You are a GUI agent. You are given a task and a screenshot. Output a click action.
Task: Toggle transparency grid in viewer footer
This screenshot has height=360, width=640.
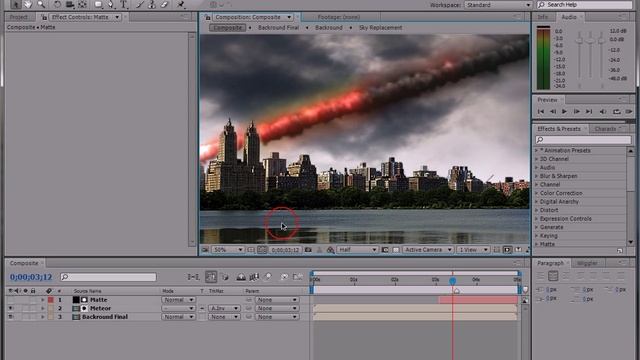click(x=396, y=249)
